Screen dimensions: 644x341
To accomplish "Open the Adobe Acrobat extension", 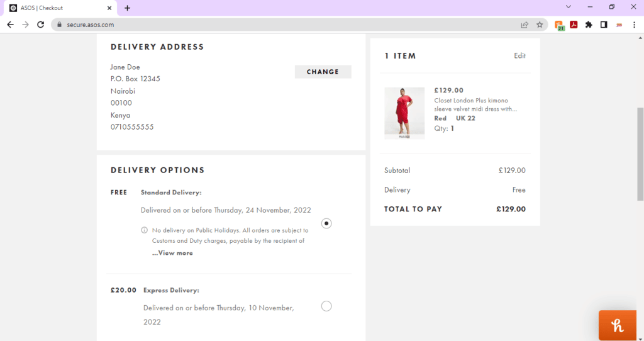I will 574,25.
